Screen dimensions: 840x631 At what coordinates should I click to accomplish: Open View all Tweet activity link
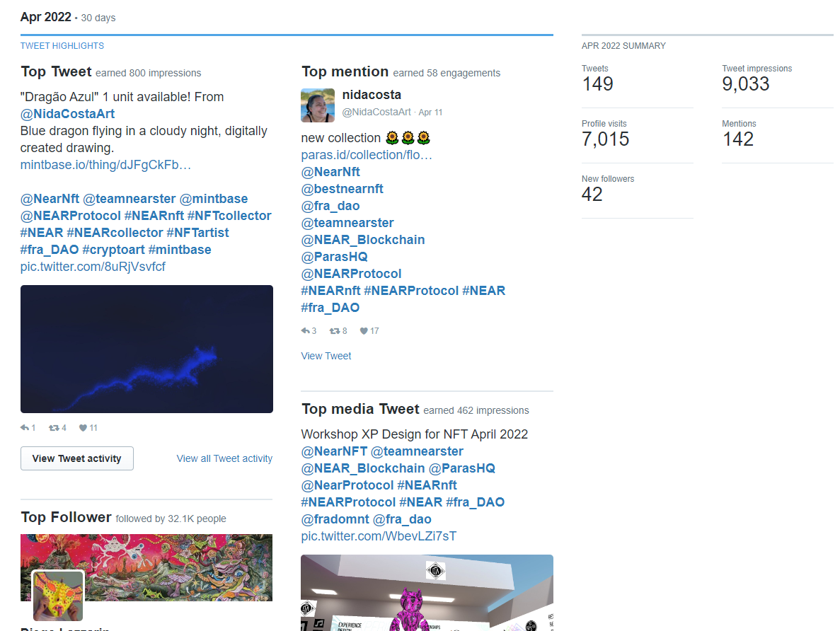(224, 458)
